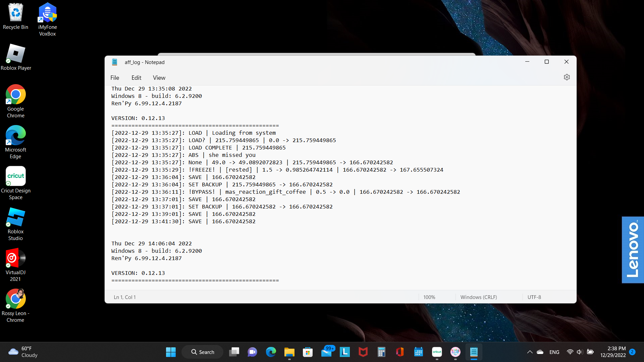Click zoom level 100% in status bar
This screenshot has height=362, width=644.
[x=429, y=297]
